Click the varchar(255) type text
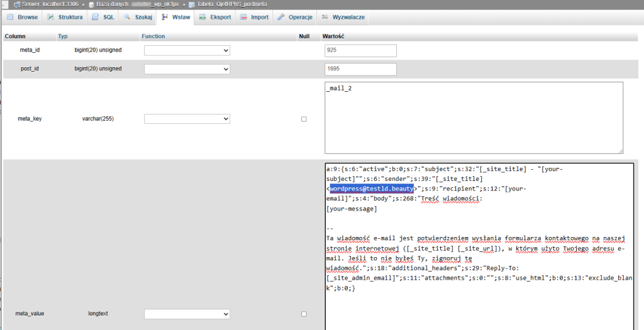 97,119
